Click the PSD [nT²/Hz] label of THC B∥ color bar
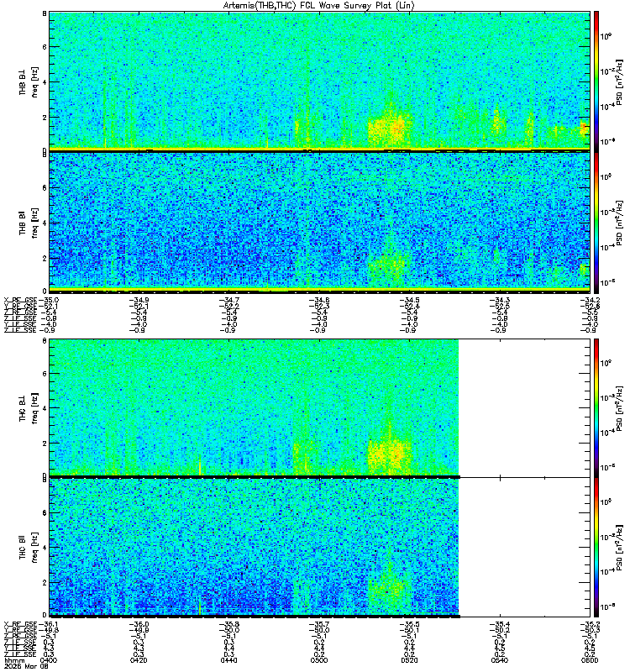Screen dimensions: 630x672 pyautogui.click(x=619, y=548)
